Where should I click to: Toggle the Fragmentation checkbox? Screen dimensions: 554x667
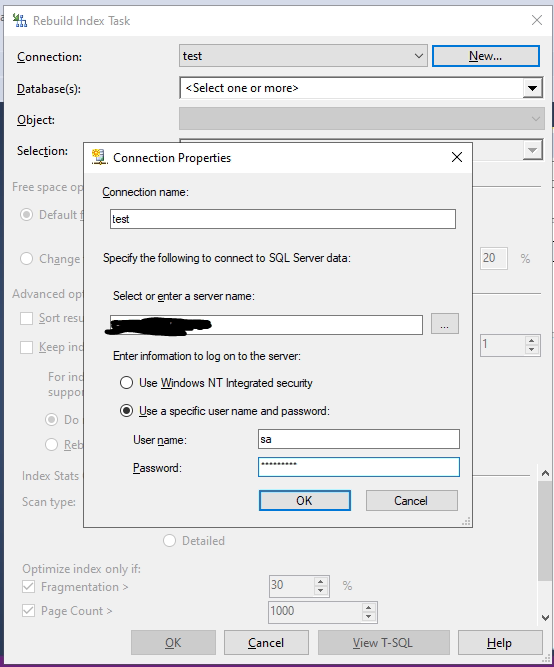click(29, 587)
